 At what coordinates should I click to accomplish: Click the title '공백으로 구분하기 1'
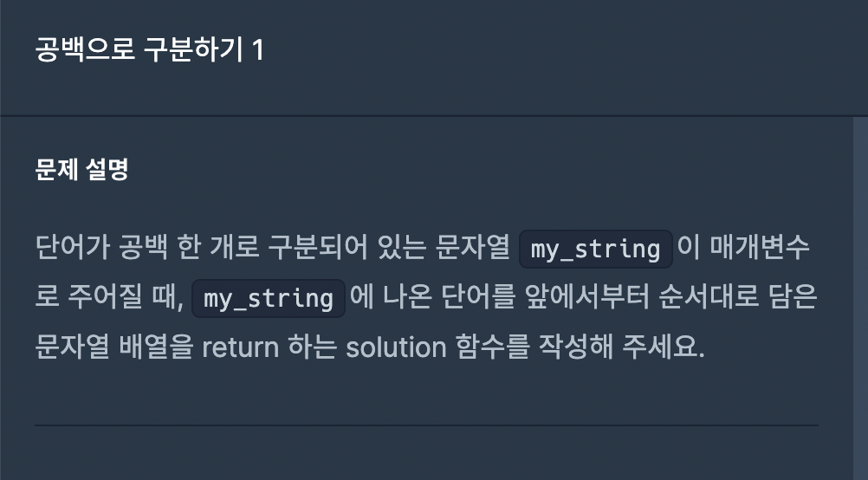pos(150,50)
